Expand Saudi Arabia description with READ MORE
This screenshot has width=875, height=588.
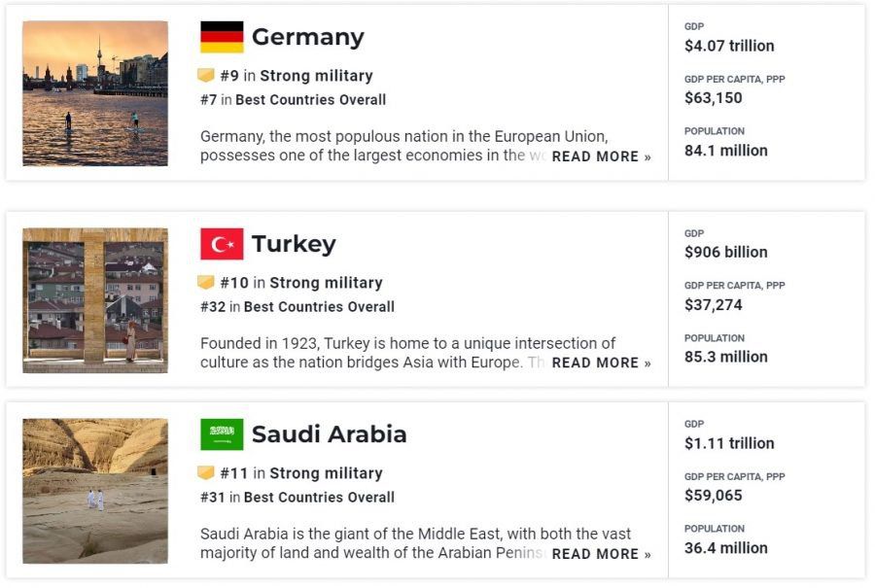(x=601, y=554)
